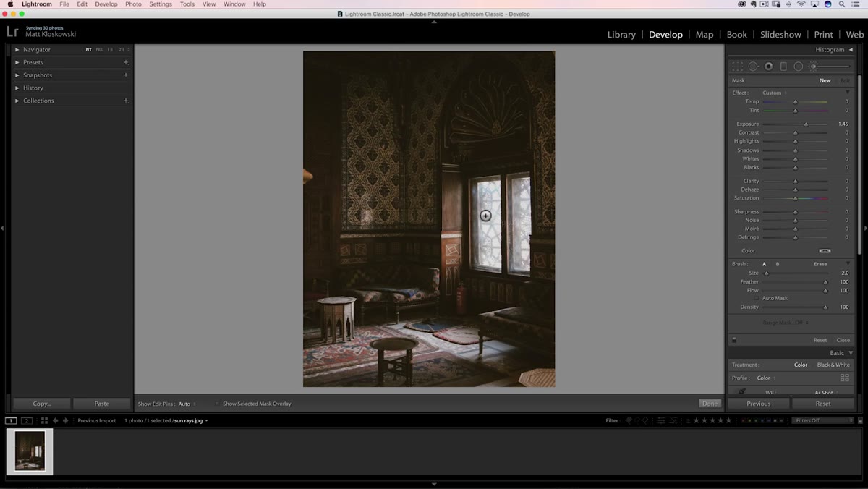Open the Apple menu
868x489 pixels.
click(10, 4)
